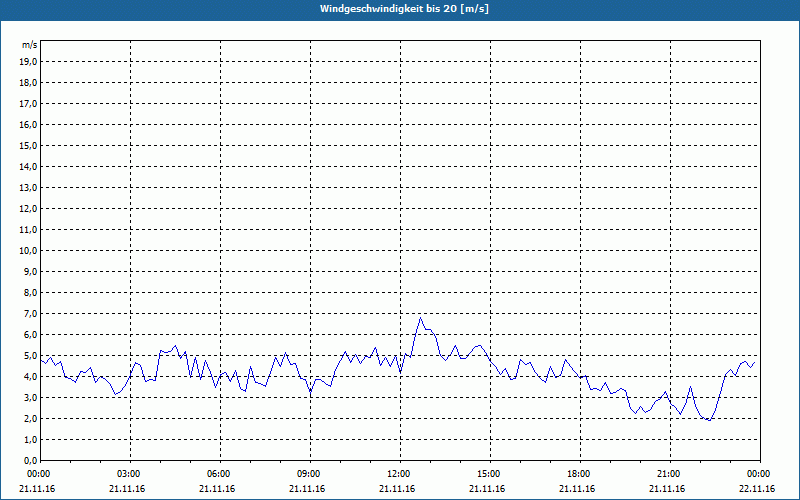The height and width of the screenshot is (500, 800).
Task: Click the 09:00 time label
Action: click(310, 474)
